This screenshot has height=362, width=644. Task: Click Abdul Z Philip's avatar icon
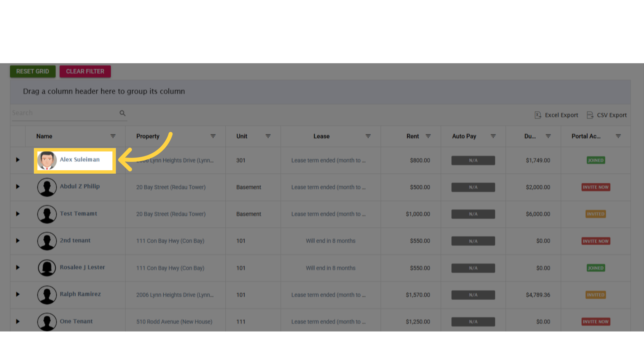pos(47,187)
